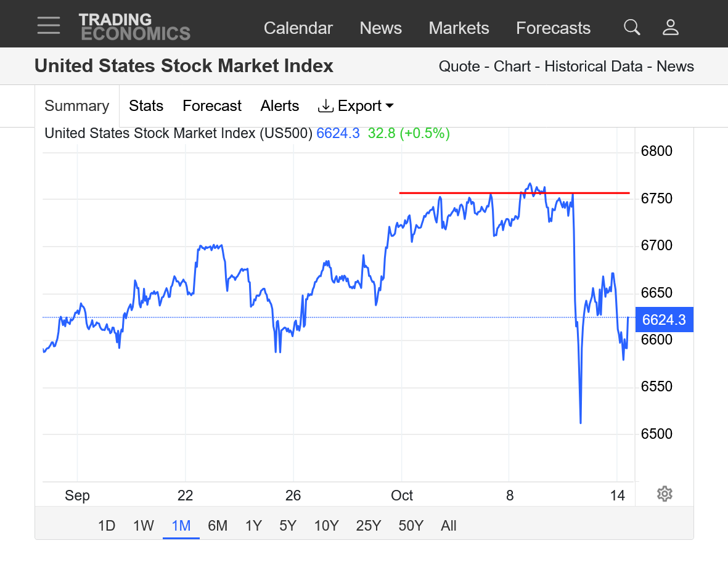Viewport: 728px width, 575px height.
Task: Open the hamburger navigation menu
Action: (48, 26)
